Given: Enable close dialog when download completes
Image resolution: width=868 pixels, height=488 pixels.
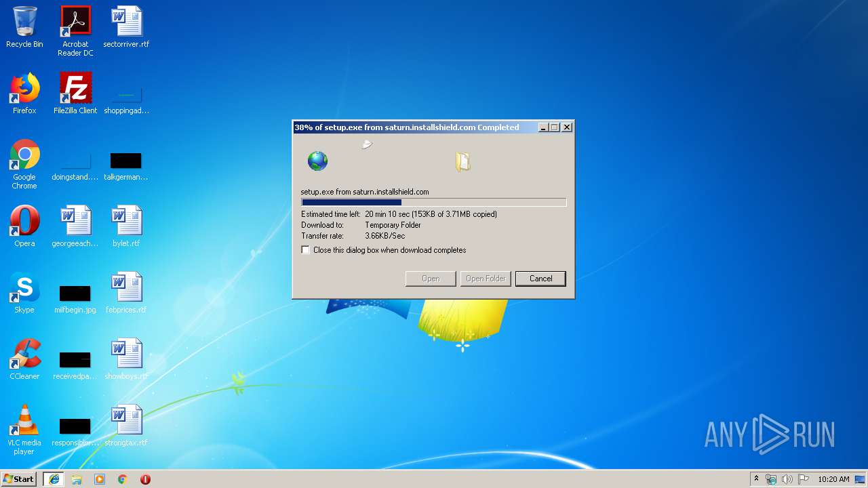Looking at the screenshot, I should 306,250.
